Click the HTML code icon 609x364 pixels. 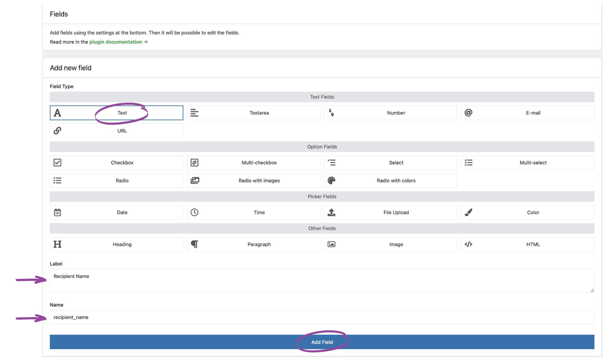pyautogui.click(x=468, y=244)
